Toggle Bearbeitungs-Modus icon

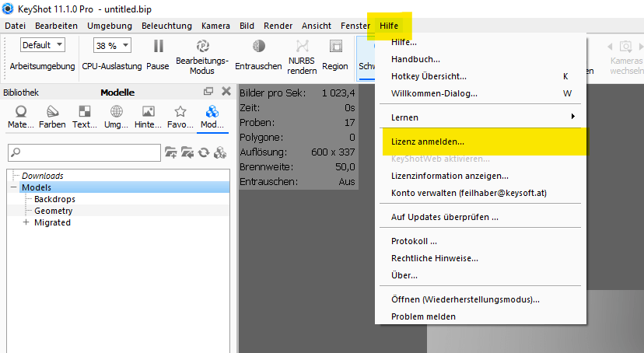click(x=202, y=46)
